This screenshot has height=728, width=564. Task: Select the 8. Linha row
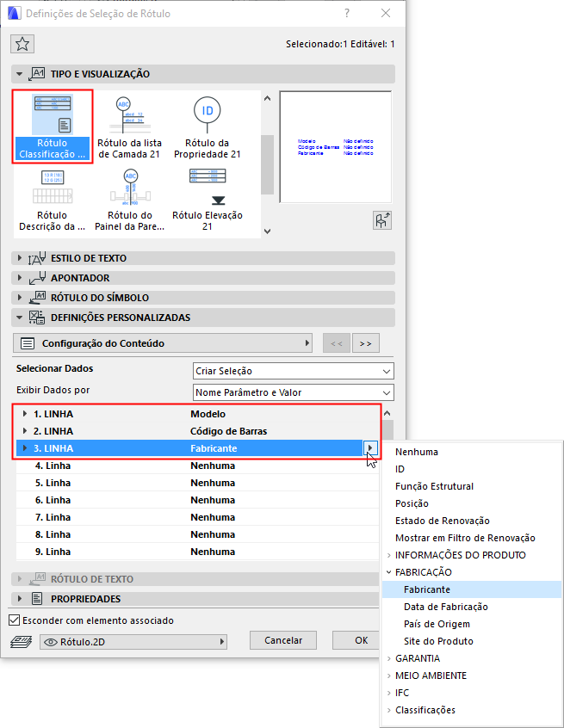[197, 534]
